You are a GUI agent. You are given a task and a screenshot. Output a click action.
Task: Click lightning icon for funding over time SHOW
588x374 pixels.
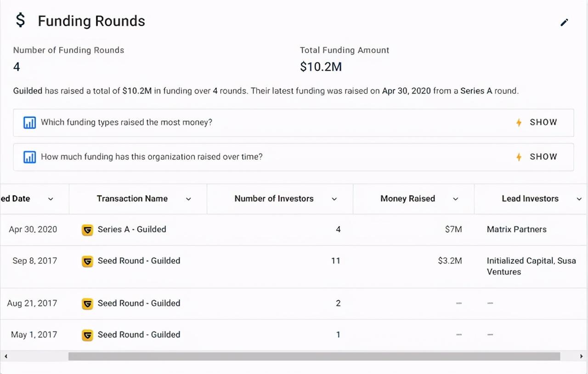tap(519, 157)
